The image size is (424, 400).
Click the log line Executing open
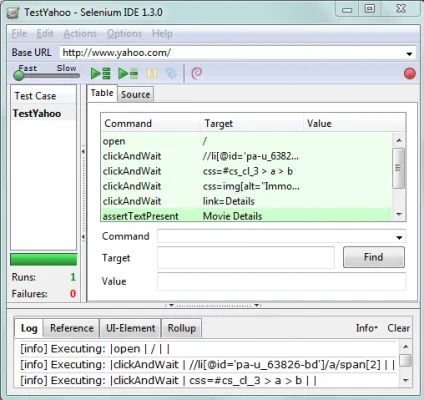pos(95,349)
